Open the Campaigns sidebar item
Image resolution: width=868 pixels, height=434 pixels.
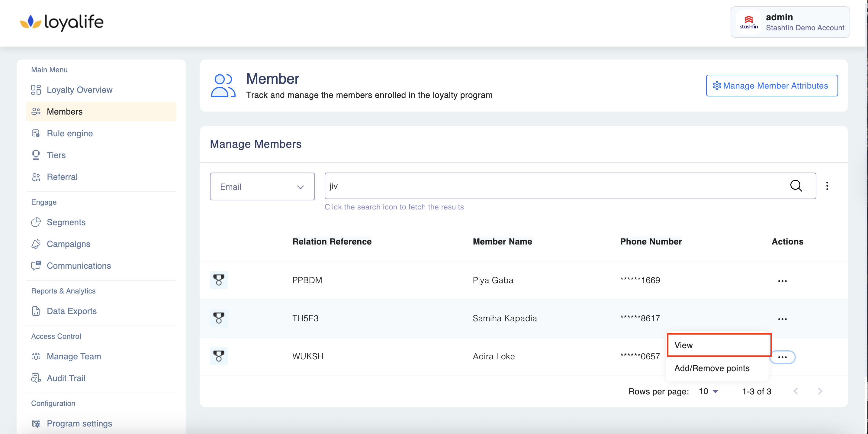tap(68, 244)
